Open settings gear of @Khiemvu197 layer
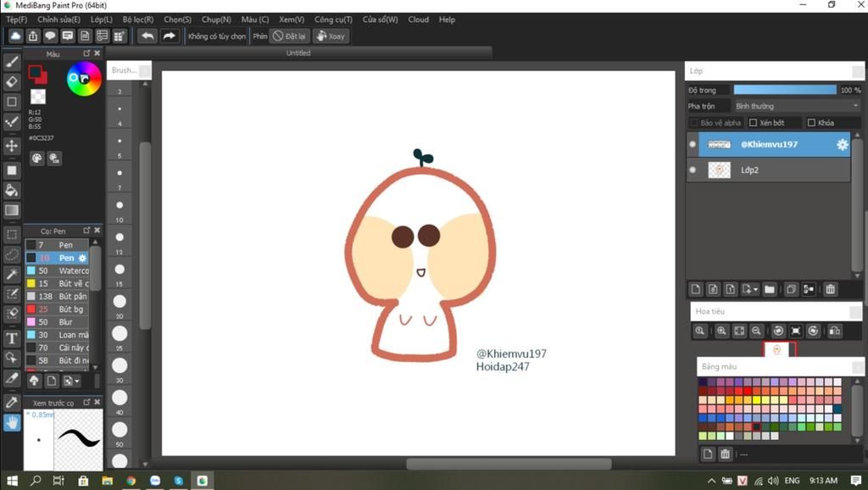The height and width of the screenshot is (490, 868). 842,144
